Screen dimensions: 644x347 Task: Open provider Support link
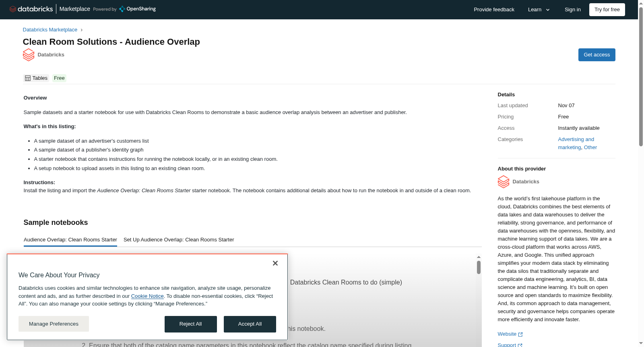[x=507, y=345]
